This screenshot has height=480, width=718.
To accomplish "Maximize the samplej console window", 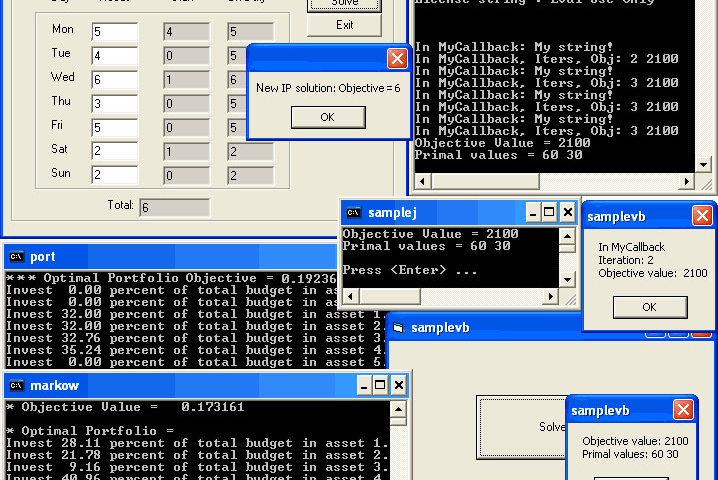I will [x=548, y=212].
